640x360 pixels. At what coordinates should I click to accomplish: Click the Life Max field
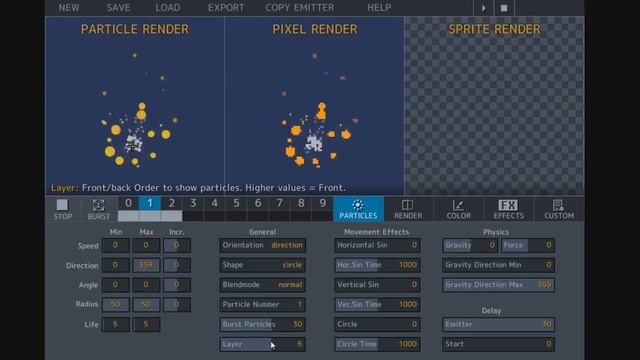(146, 324)
